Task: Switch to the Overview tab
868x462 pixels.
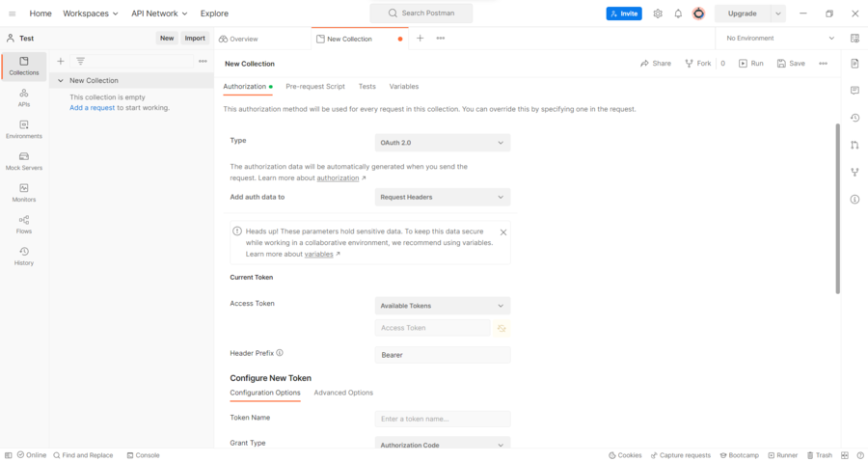Action: 238,39
